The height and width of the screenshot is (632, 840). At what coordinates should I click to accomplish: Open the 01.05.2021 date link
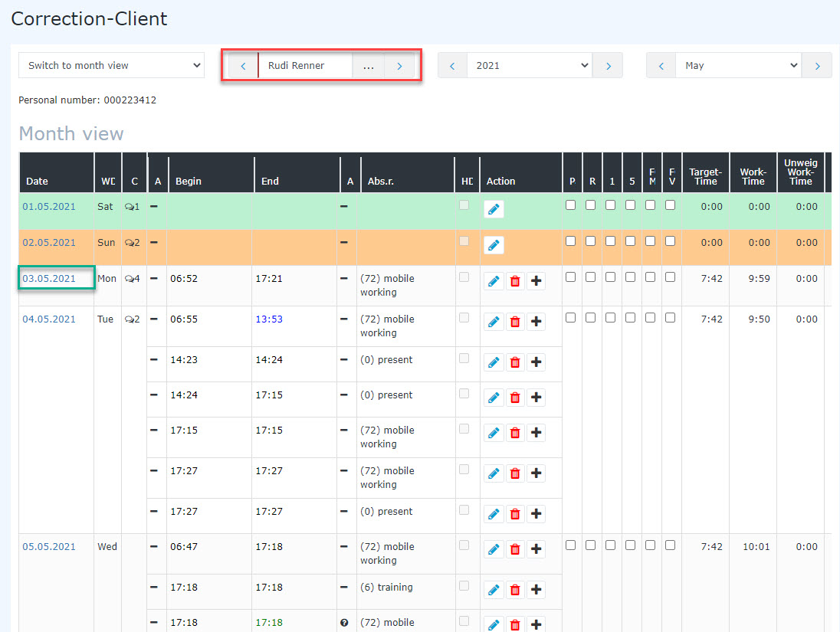coord(49,207)
